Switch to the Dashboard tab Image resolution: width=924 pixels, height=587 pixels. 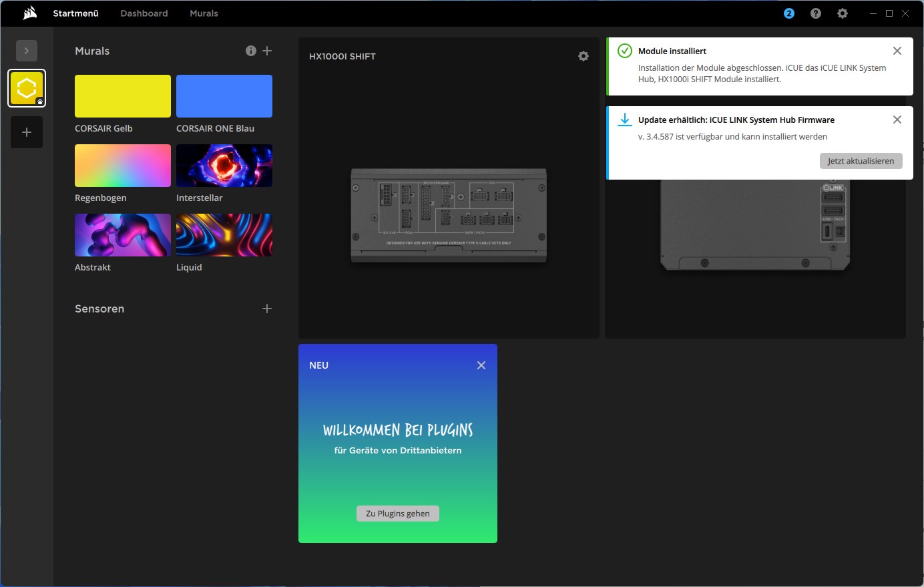coord(144,13)
